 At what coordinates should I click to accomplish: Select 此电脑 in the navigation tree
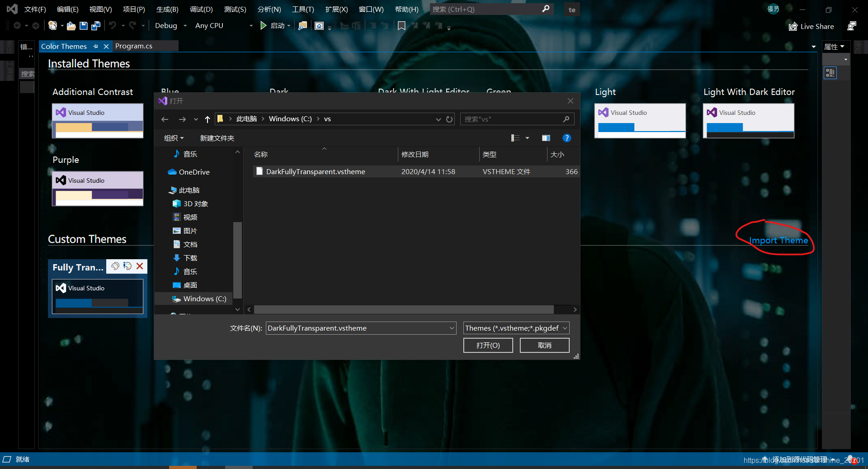coord(189,190)
